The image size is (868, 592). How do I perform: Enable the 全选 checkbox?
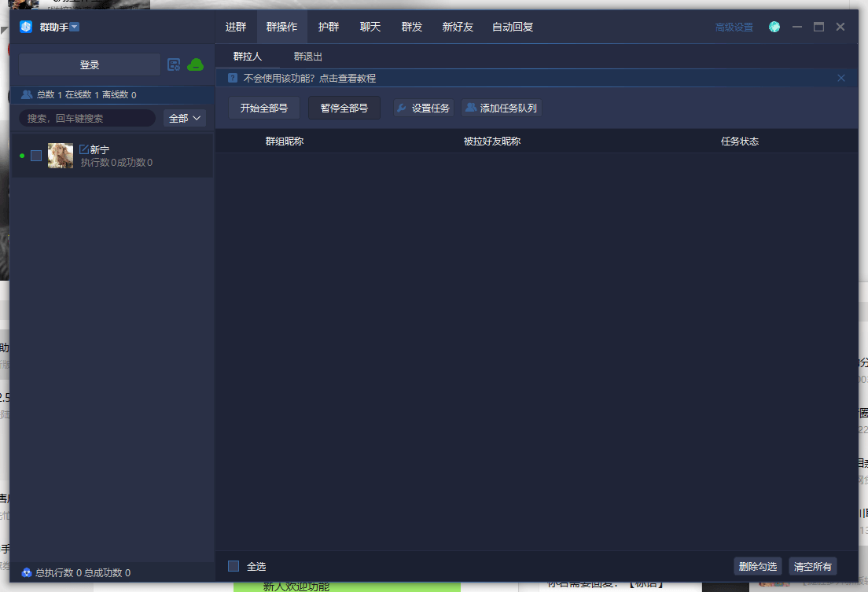(x=234, y=566)
